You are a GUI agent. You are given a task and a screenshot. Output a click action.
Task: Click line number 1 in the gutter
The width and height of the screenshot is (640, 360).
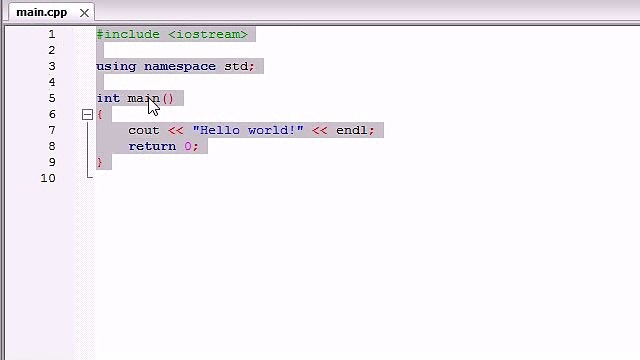click(x=52, y=34)
